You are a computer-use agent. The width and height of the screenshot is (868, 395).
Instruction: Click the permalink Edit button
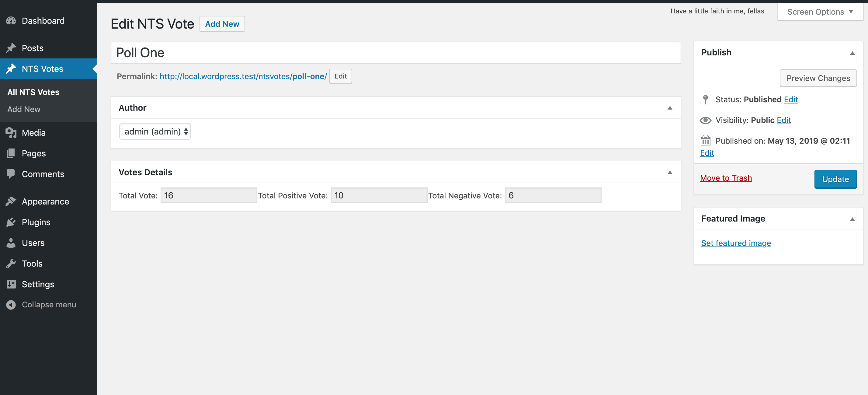[x=340, y=76]
